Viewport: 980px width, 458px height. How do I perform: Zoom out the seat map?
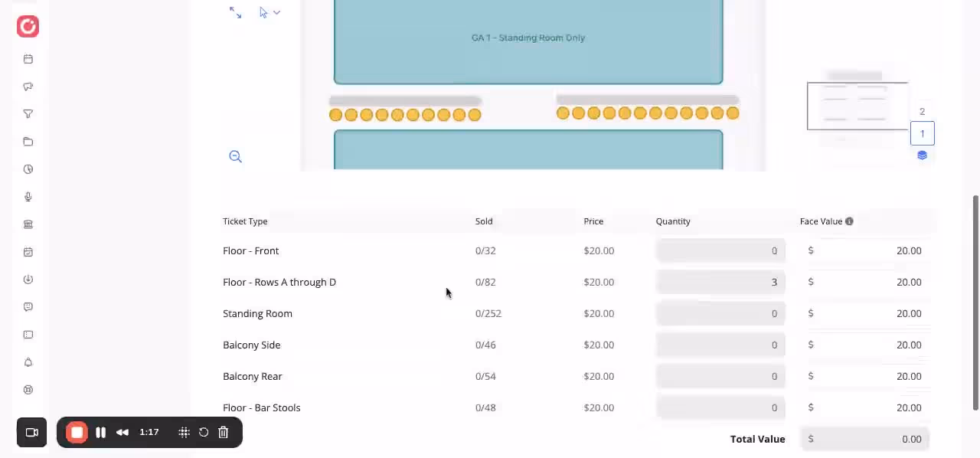click(236, 156)
